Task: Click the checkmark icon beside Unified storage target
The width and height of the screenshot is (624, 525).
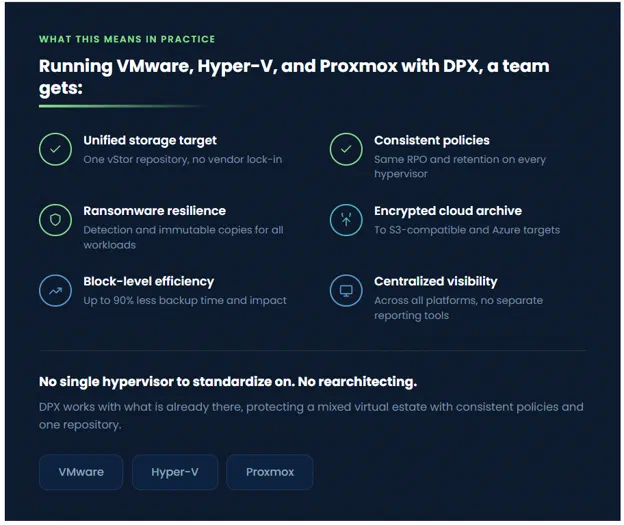Action: [55, 149]
